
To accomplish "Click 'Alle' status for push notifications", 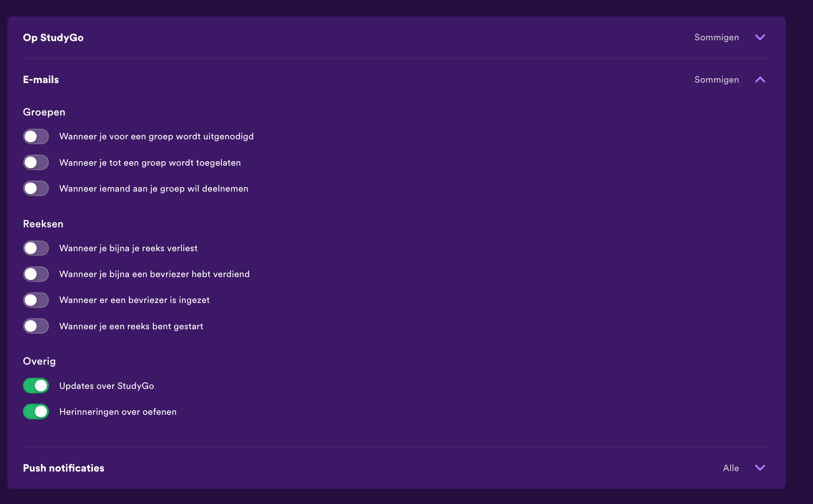I will pos(731,468).
